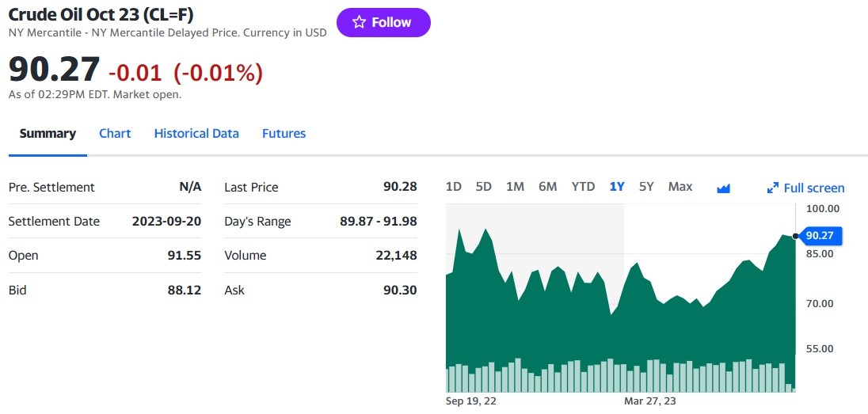868x414 pixels.
Task: Show the 5Y chart range
Action: 646,187
